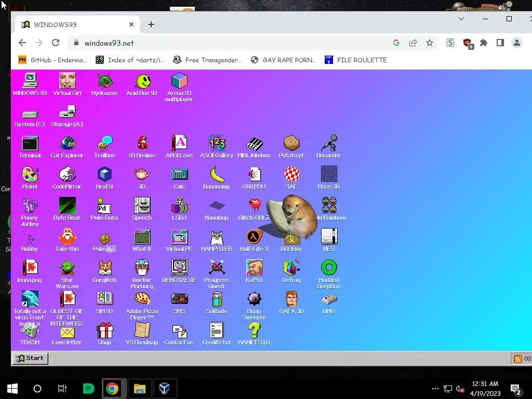This screenshot has height=399, width=532.
Task: Open the Windows Start menu in taskbar
Action: point(12,389)
